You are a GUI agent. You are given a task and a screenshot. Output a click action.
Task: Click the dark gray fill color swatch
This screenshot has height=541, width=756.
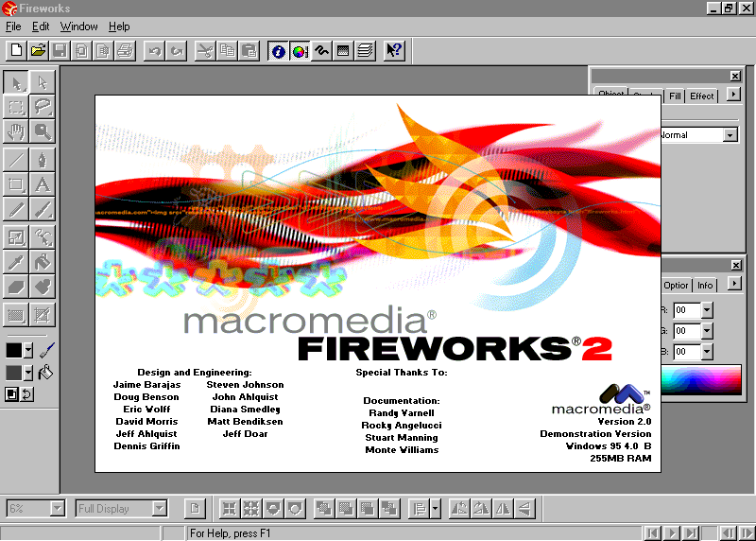[13, 373]
